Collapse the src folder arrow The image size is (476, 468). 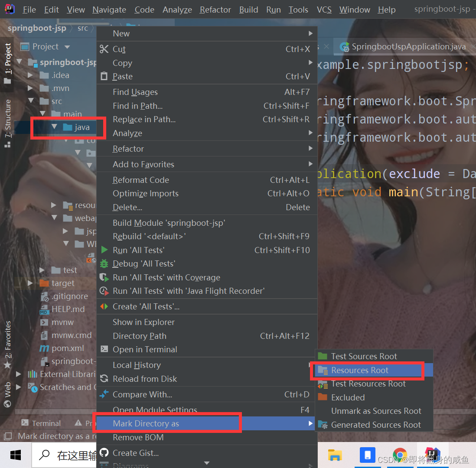(31, 101)
